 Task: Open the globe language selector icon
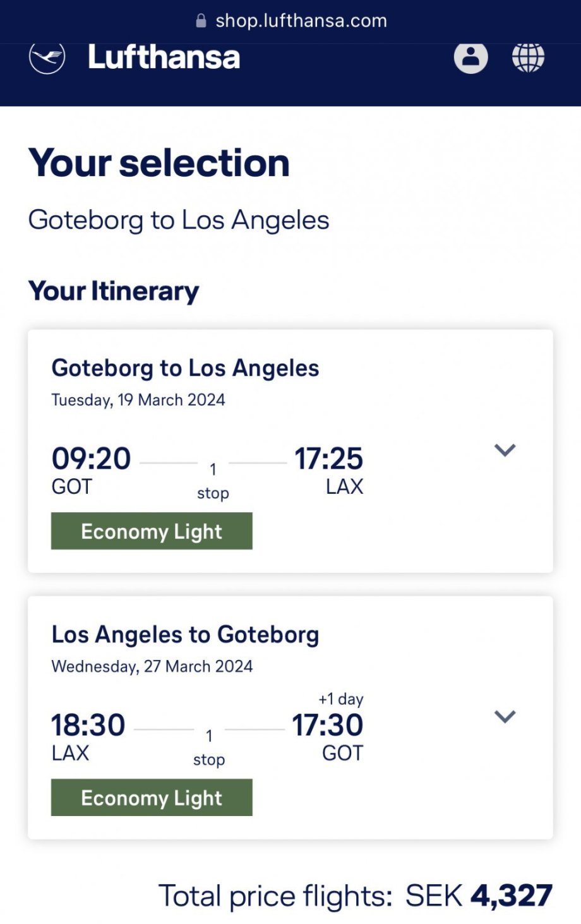click(x=528, y=57)
